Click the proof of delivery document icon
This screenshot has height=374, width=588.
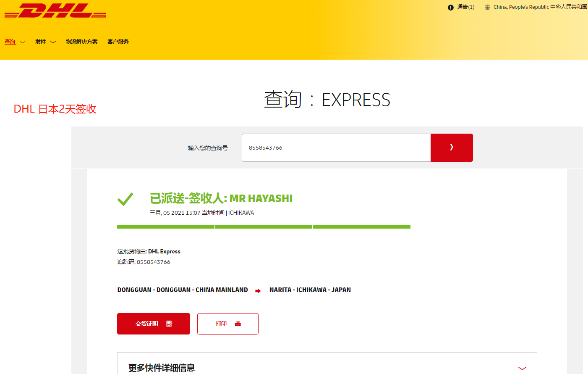pos(169,324)
